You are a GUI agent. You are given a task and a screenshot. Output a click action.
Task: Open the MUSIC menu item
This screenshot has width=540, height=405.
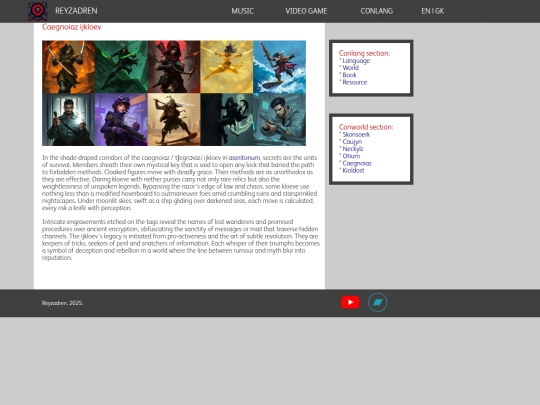coord(242,11)
